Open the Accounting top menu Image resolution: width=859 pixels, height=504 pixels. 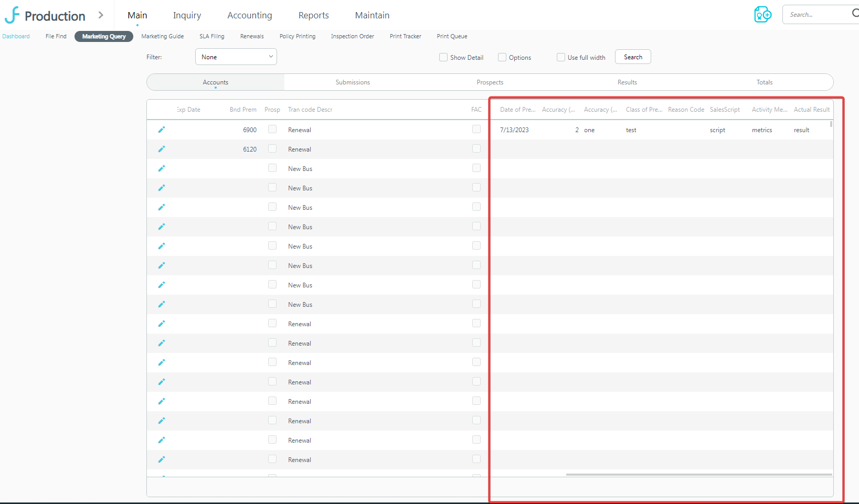(250, 15)
